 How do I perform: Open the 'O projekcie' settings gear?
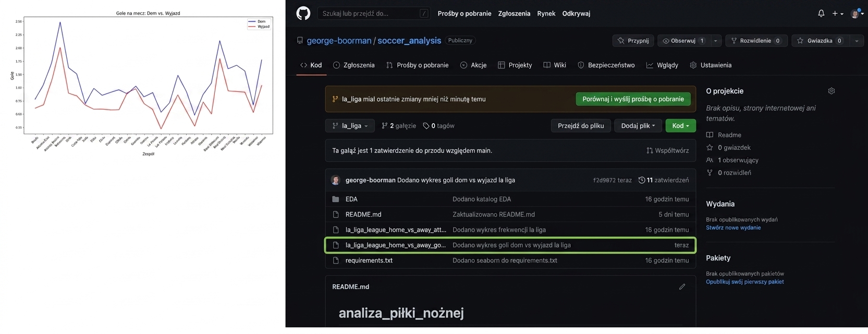pyautogui.click(x=832, y=91)
